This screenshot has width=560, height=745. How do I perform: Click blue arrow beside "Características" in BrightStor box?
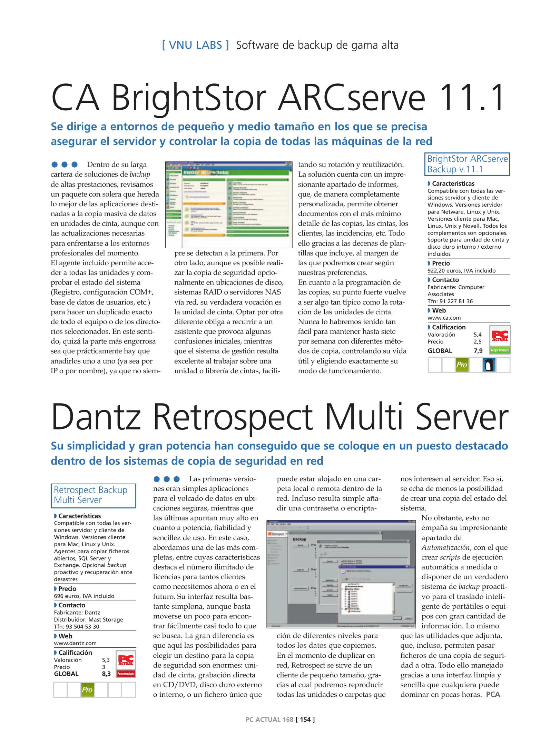click(429, 183)
